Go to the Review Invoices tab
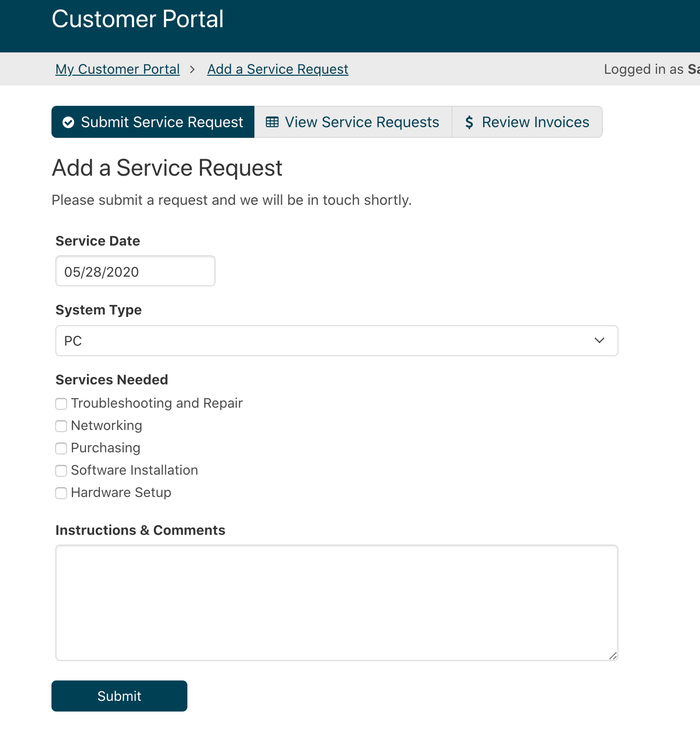Image resolution: width=700 pixels, height=729 pixels. click(527, 122)
